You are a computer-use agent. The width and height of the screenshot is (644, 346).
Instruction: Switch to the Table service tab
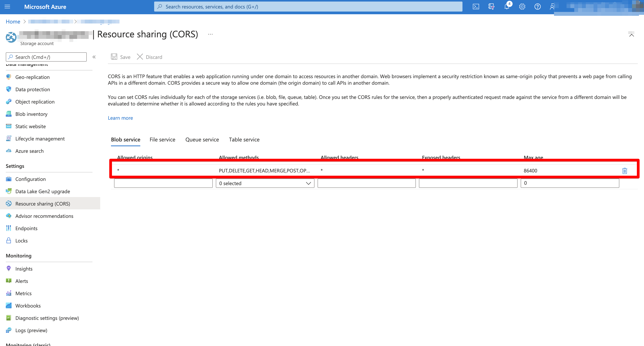click(244, 140)
